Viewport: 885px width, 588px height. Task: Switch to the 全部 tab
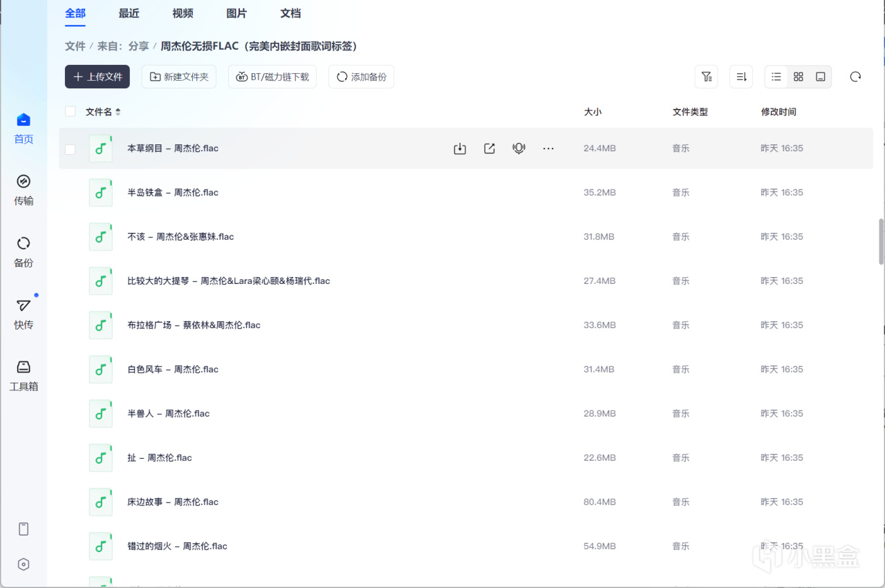[x=75, y=13]
